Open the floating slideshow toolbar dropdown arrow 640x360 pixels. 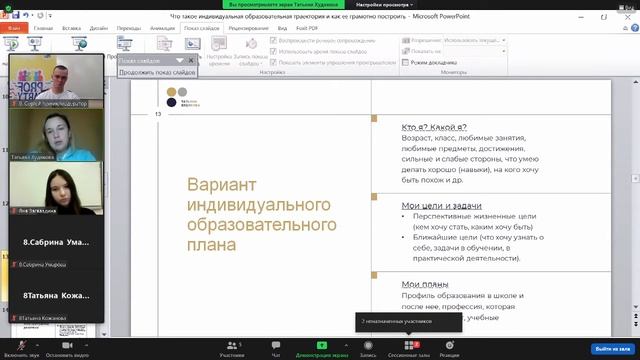179,60
